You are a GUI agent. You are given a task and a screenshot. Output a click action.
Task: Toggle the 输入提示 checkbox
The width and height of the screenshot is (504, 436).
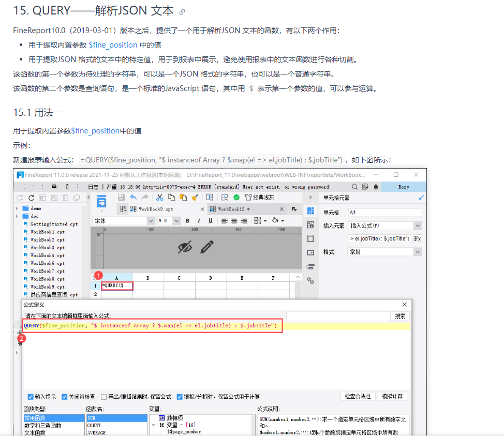coord(31,397)
